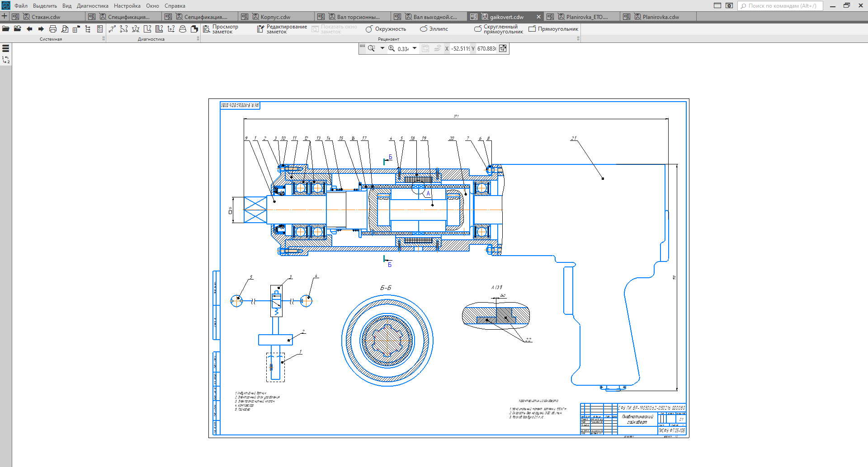Toggle the window layout icon beside search

click(717, 5)
